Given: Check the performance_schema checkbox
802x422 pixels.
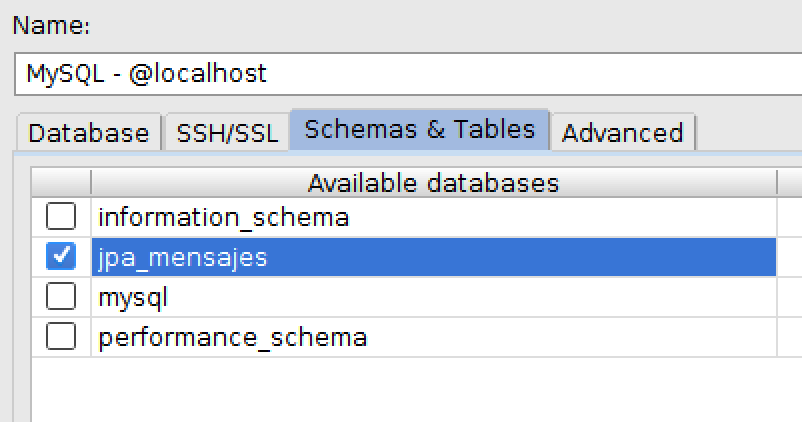Looking at the screenshot, I should 61,337.
